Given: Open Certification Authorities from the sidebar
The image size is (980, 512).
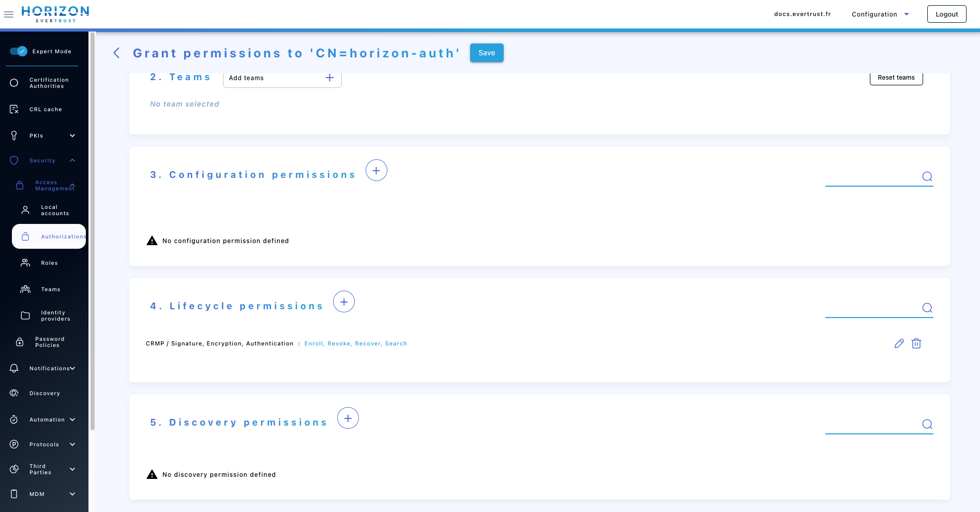Looking at the screenshot, I should tap(44, 83).
